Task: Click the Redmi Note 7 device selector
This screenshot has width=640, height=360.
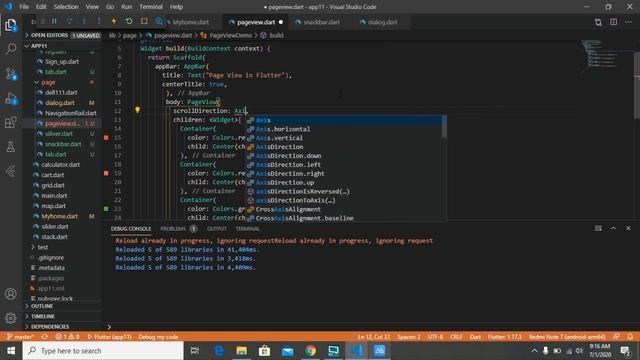Action: click(567, 337)
